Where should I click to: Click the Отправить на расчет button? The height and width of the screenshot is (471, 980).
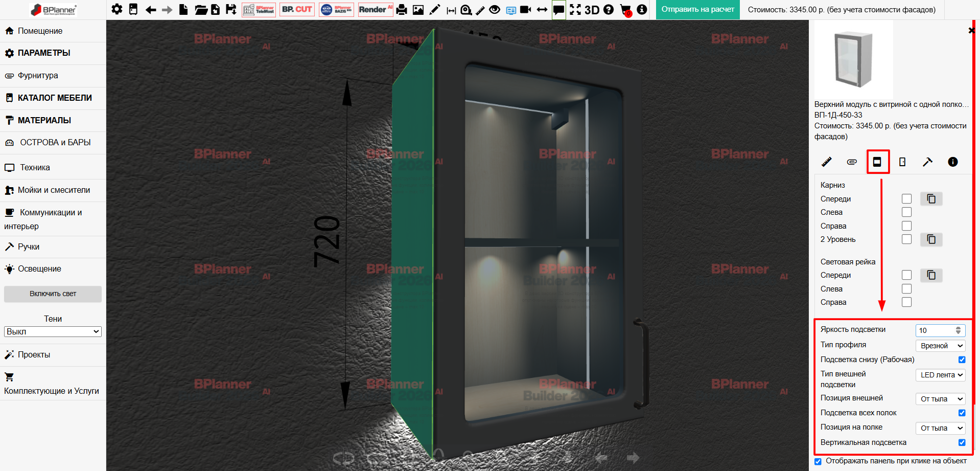(697, 10)
